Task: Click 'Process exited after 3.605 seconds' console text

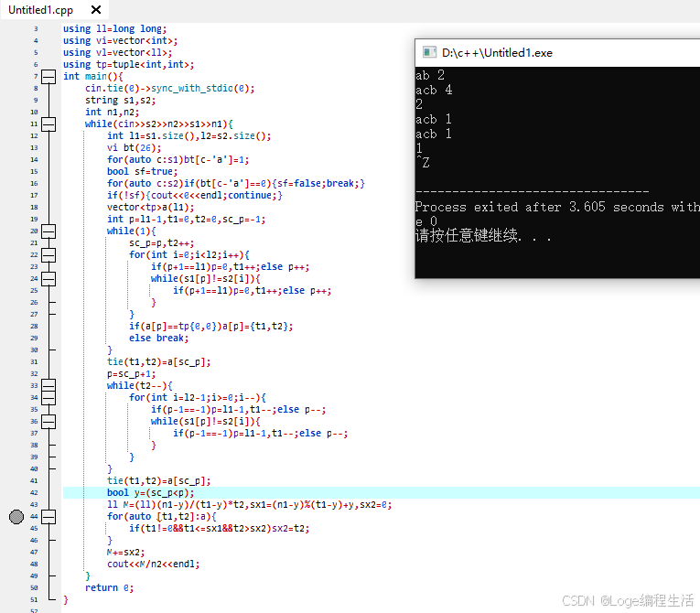Action: coord(539,207)
